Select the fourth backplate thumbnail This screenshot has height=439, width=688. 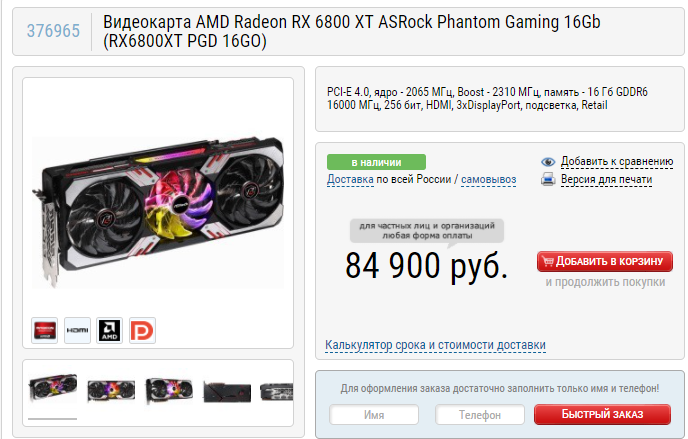tap(227, 391)
